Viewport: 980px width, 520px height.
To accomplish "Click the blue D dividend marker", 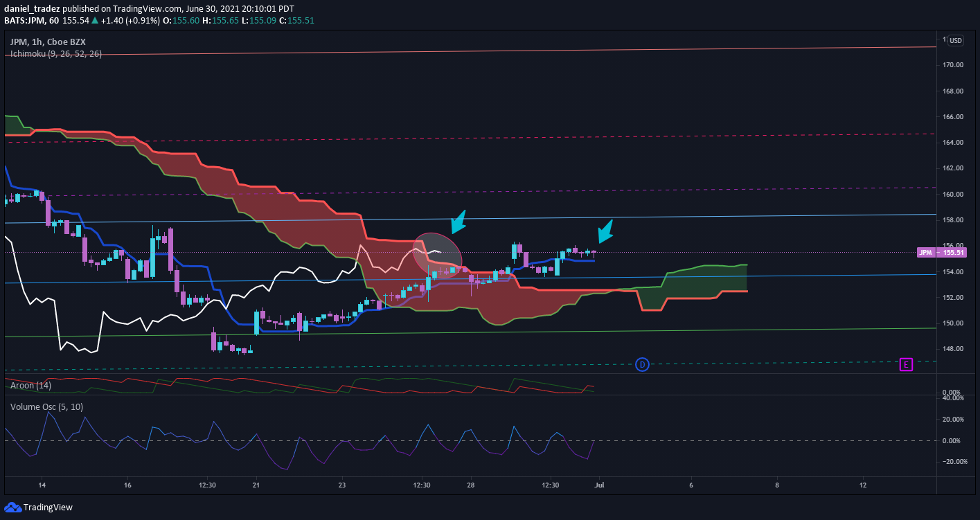I will tap(642, 364).
